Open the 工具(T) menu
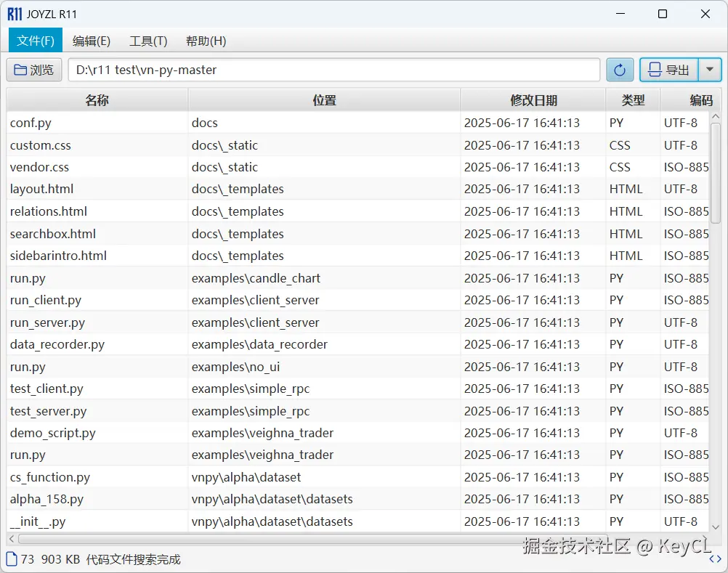This screenshot has width=728, height=573. [148, 41]
